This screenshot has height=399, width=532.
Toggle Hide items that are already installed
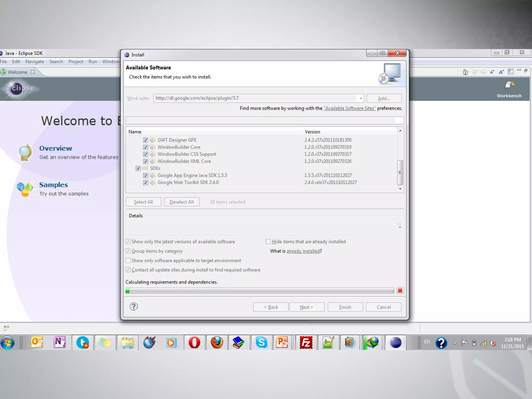[x=268, y=242]
